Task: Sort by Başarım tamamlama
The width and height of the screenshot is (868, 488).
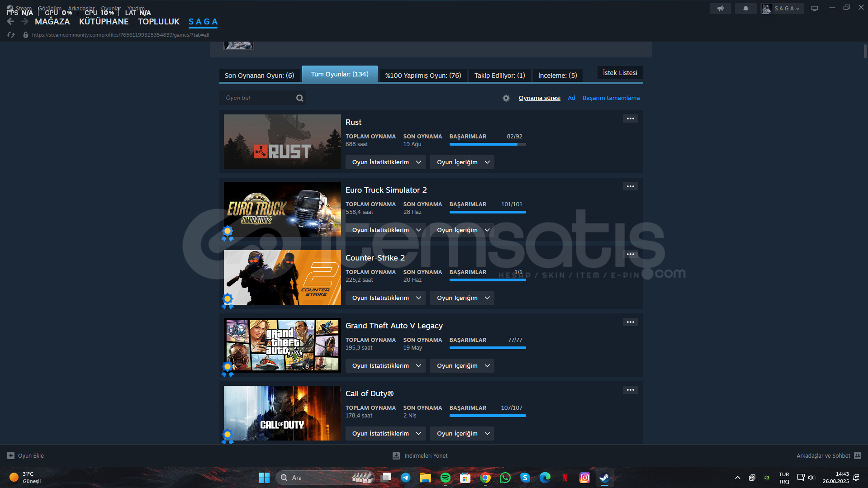Action: (x=611, y=98)
